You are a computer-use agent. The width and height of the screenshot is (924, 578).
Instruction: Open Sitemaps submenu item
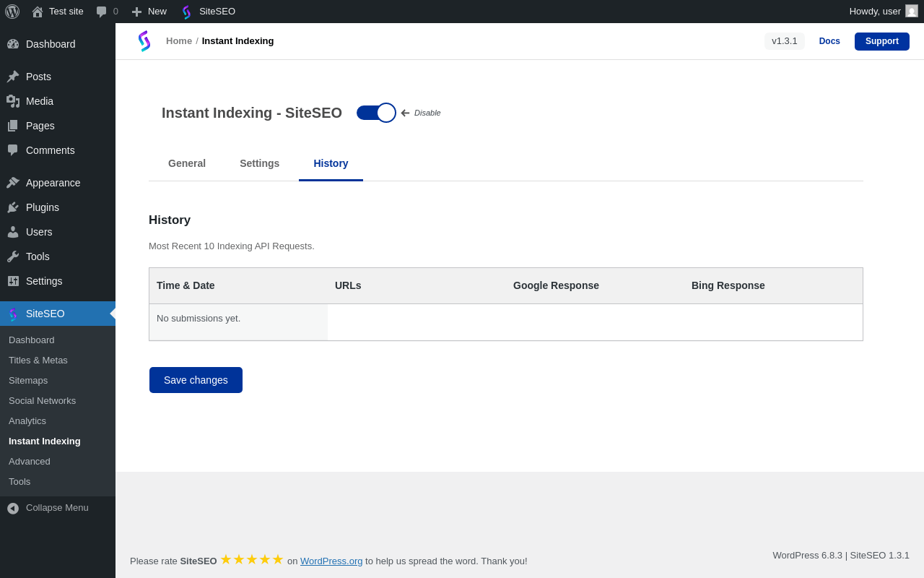(58, 380)
